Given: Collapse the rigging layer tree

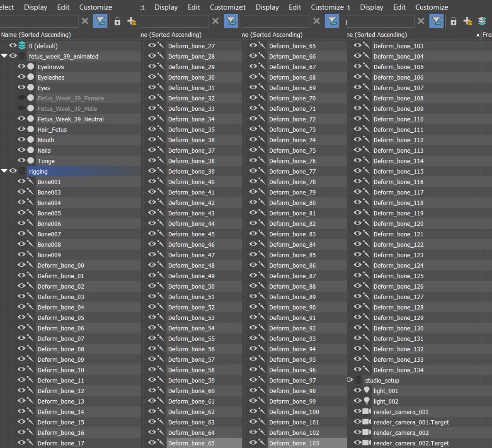Looking at the screenshot, I should (x=4, y=171).
